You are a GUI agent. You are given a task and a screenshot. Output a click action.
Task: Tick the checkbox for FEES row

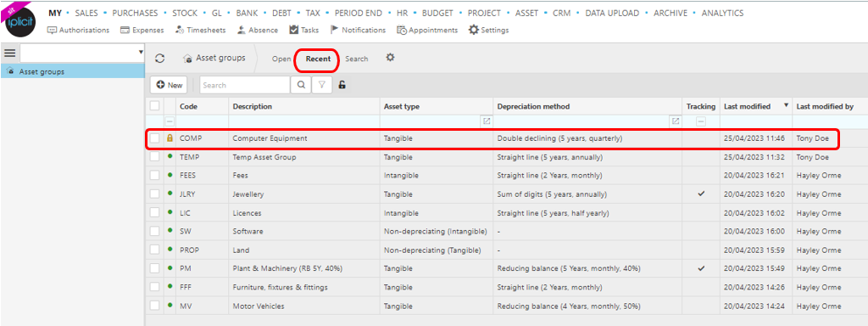pyautogui.click(x=155, y=175)
